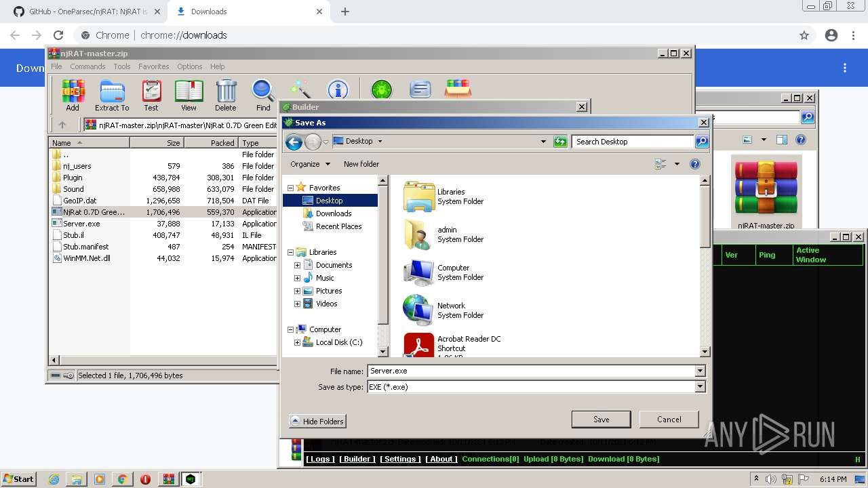868x488 pixels.
Task: Open the Organize dropdown menu
Action: point(310,164)
